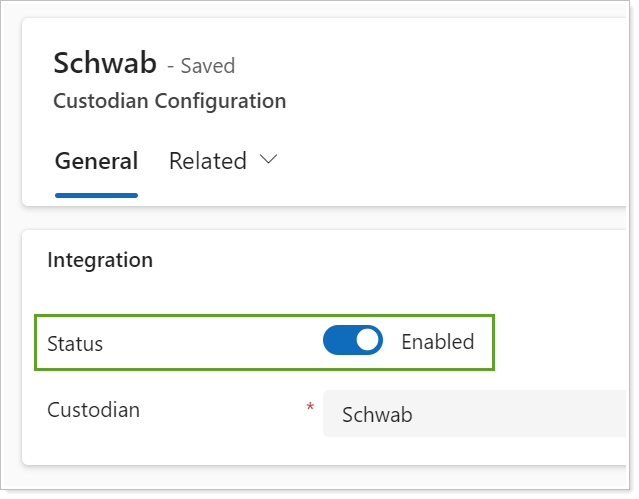Click the Custodian field label

click(94, 410)
